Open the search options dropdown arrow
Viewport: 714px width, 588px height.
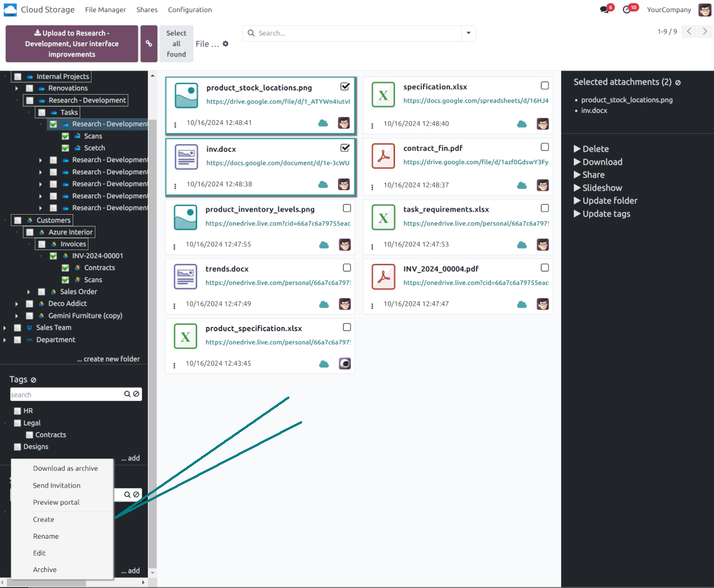[x=468, y=33]
